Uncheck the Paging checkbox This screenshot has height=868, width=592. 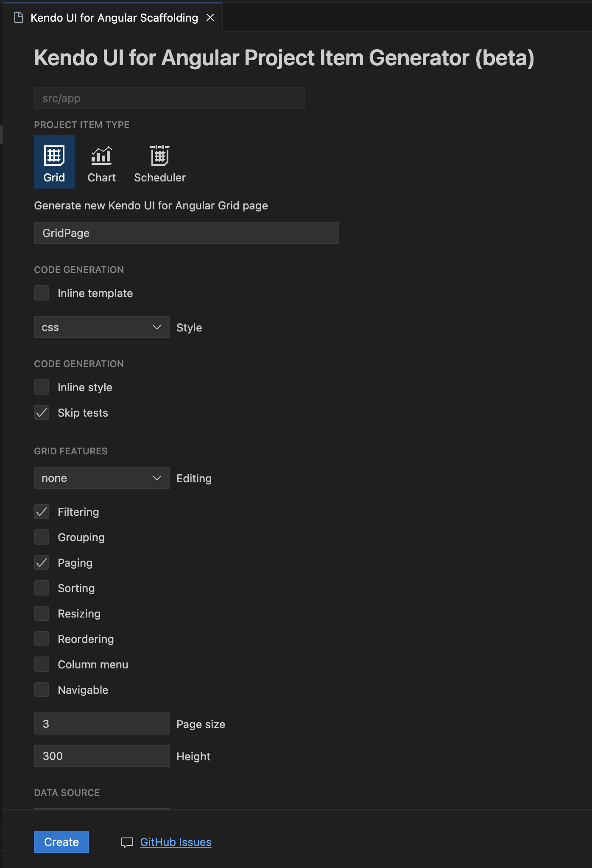coord(42,562)
